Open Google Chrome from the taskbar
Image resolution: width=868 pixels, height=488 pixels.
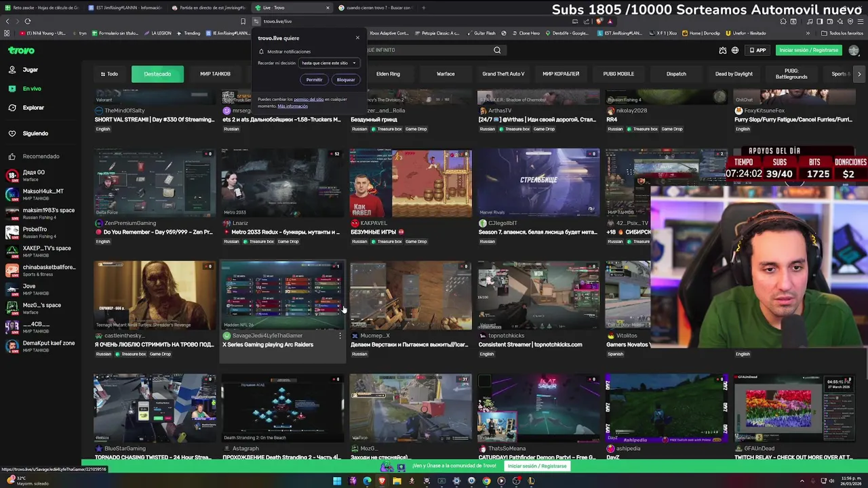[x=486, y=481]
